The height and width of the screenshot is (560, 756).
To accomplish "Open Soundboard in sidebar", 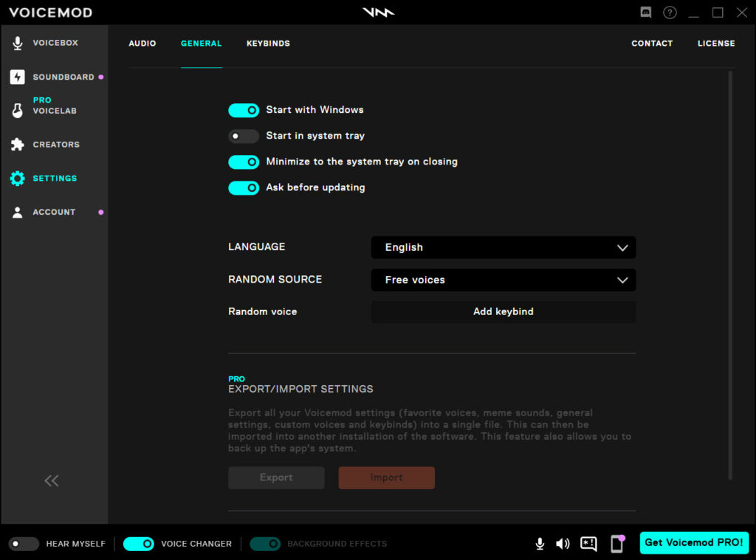I will click(63, 77).
